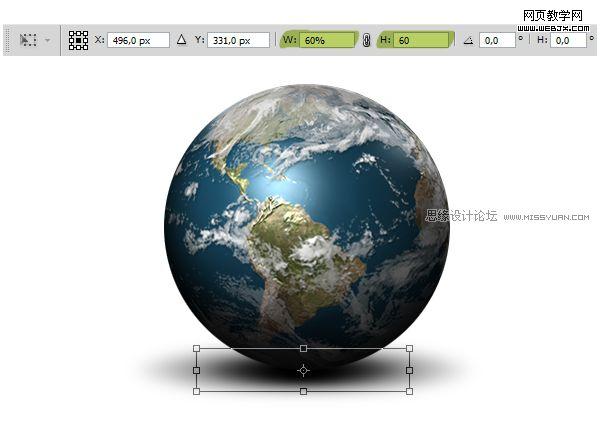Click the skew H: label
The height and width of the screenshot is (432, 600).
pyautogui.click(x=542, y=40)
